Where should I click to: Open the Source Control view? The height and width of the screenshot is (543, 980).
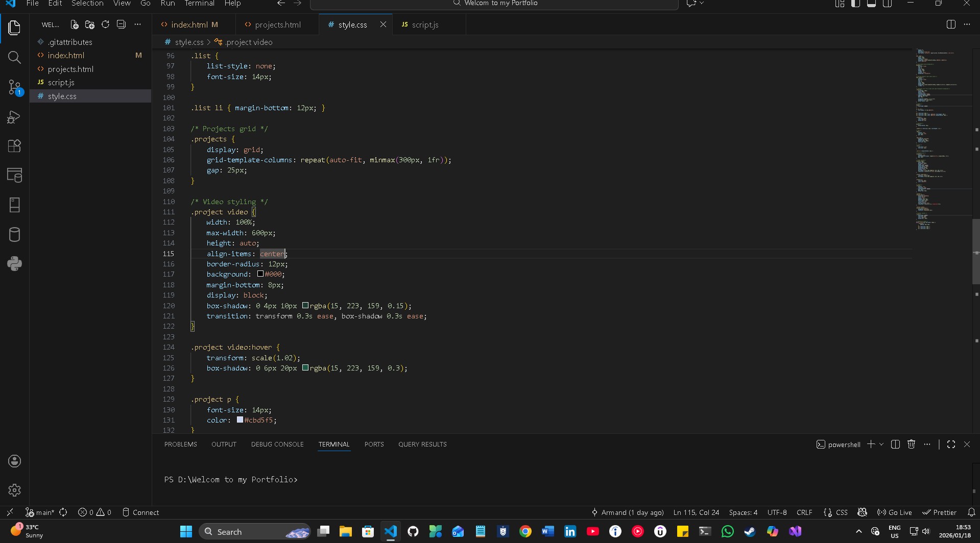coord(14,87)
